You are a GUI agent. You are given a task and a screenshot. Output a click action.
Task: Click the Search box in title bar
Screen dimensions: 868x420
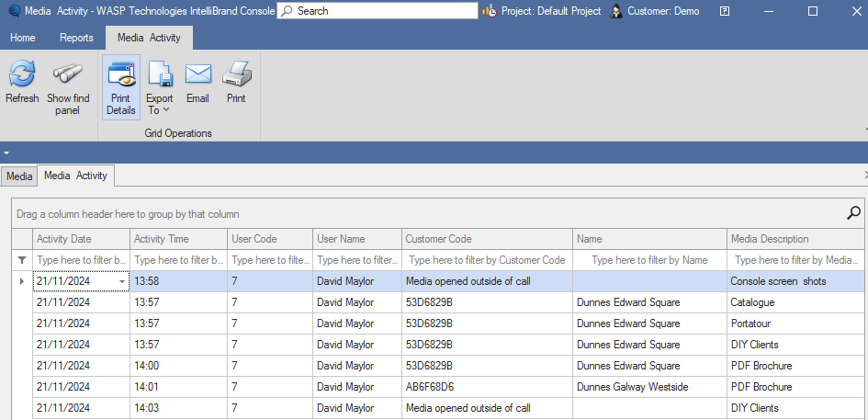click(x=378, y=11)
